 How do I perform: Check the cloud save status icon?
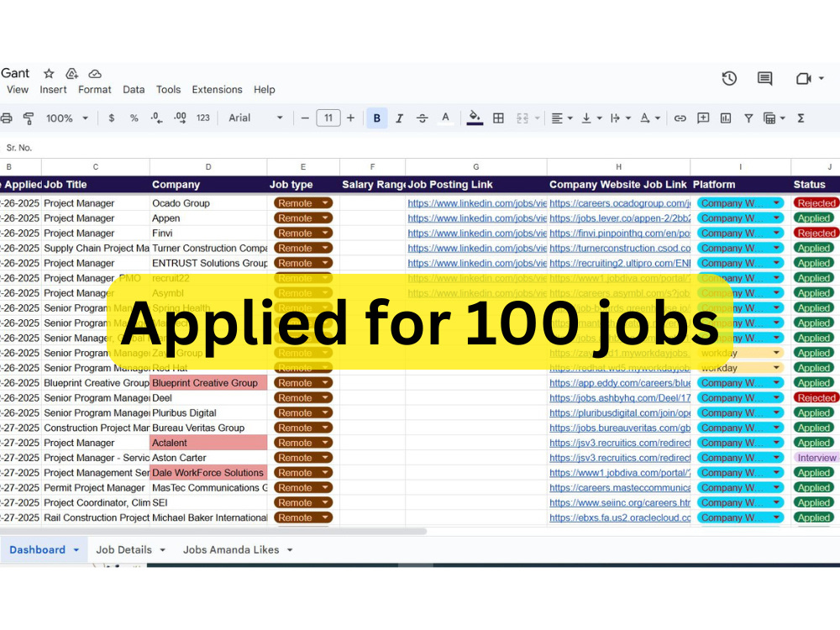point(95,73)
